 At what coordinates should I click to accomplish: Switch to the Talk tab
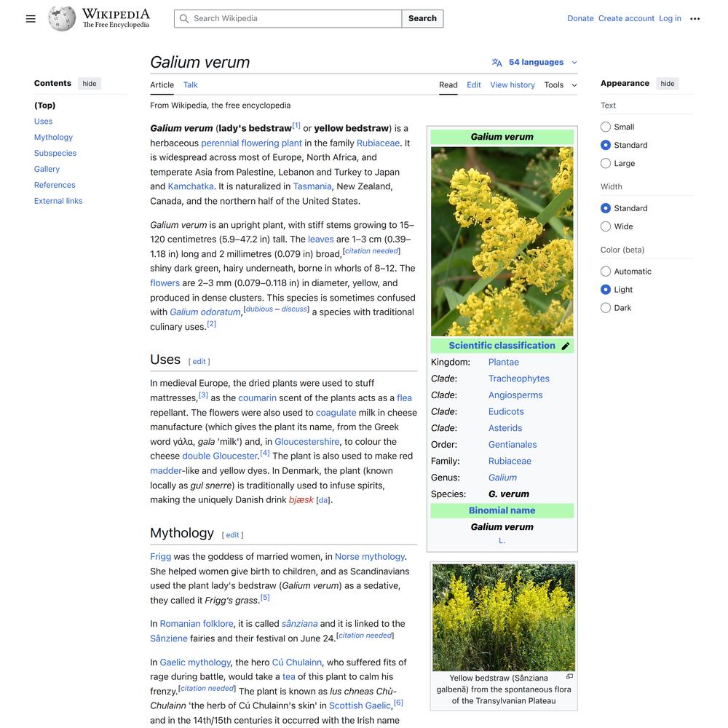pos(190,85)
